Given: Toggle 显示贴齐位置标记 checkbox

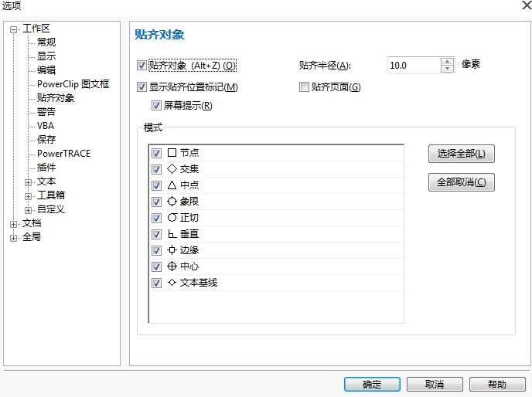Looking at the screenshot, I should [142, 87].
